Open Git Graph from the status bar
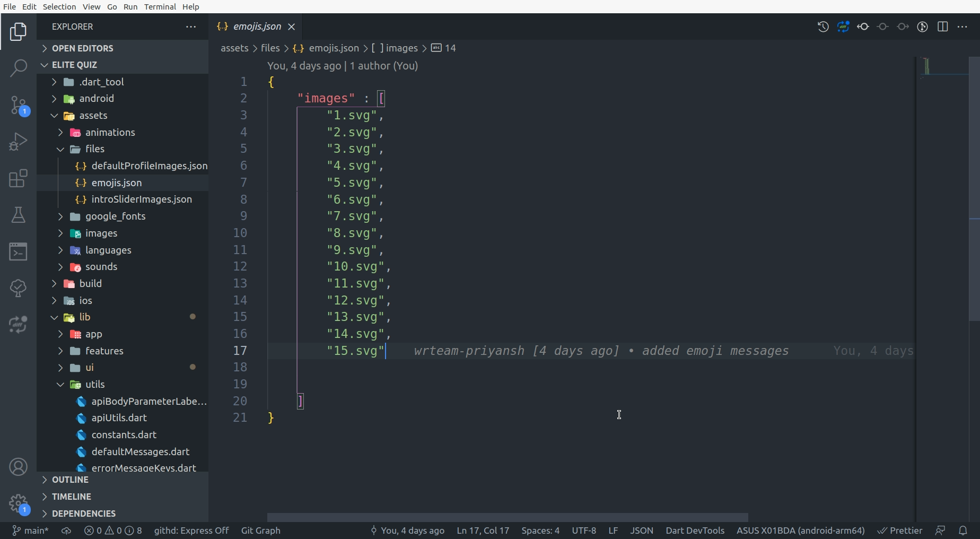This screenshot has height=539, width=980. 260,531
